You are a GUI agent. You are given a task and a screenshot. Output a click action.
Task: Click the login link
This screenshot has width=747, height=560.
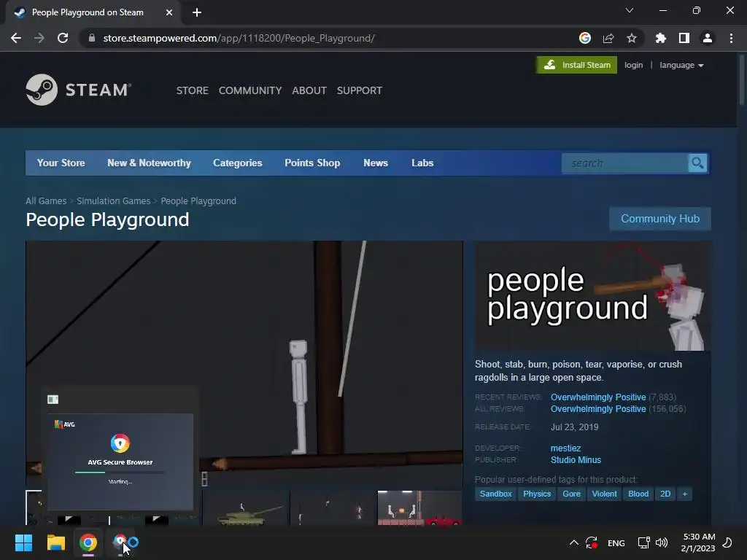click(634, 65)
